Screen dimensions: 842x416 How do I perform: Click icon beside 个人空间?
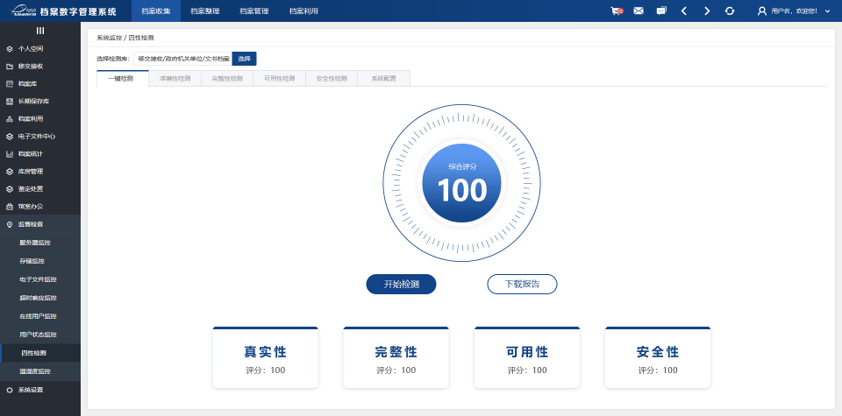(x=9, y=49)
